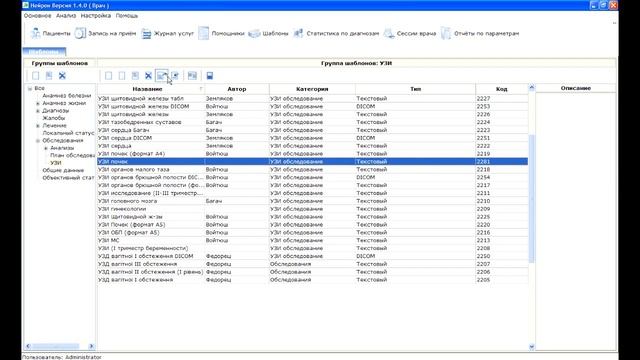Click the floppy disk save icon
This screenshot has width=640, height=360.
[x=210, y=76]
